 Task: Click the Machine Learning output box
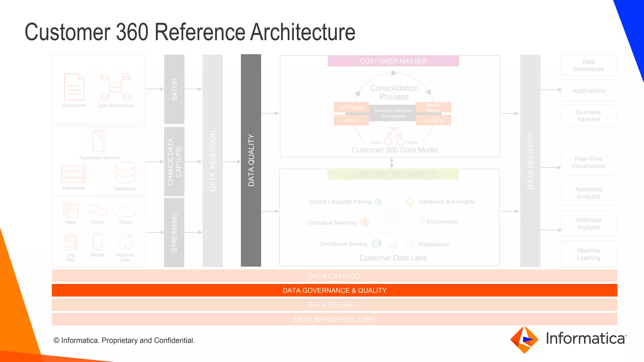(x=588, y=254)
